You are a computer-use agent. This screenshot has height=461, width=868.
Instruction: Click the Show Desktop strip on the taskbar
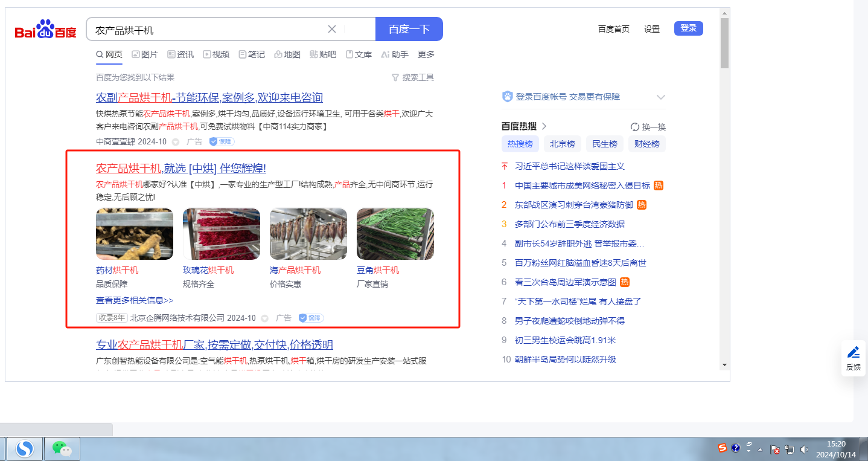(x=864, y=448)
